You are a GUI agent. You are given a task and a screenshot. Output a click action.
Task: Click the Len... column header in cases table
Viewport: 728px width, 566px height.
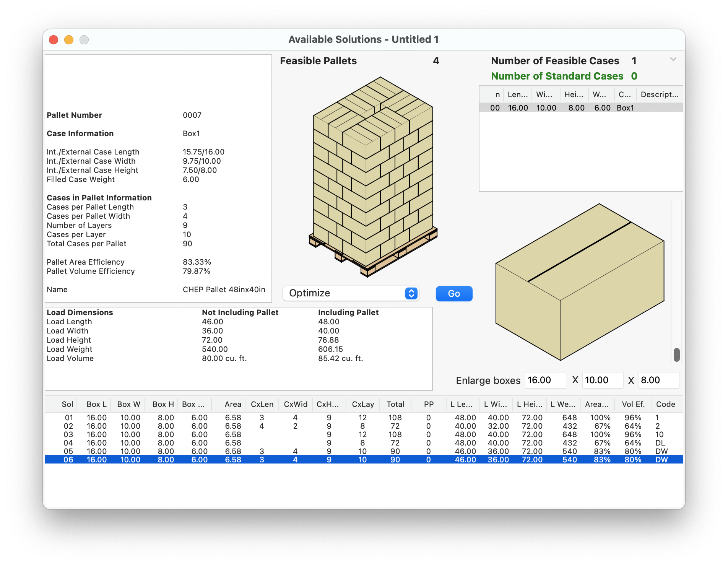(517, 94)
